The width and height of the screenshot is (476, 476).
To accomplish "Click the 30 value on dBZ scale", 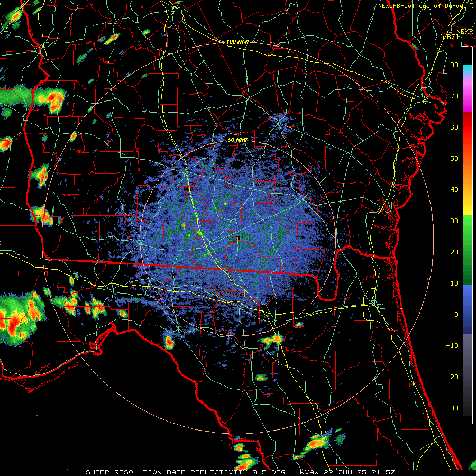I will click(454, 221).
